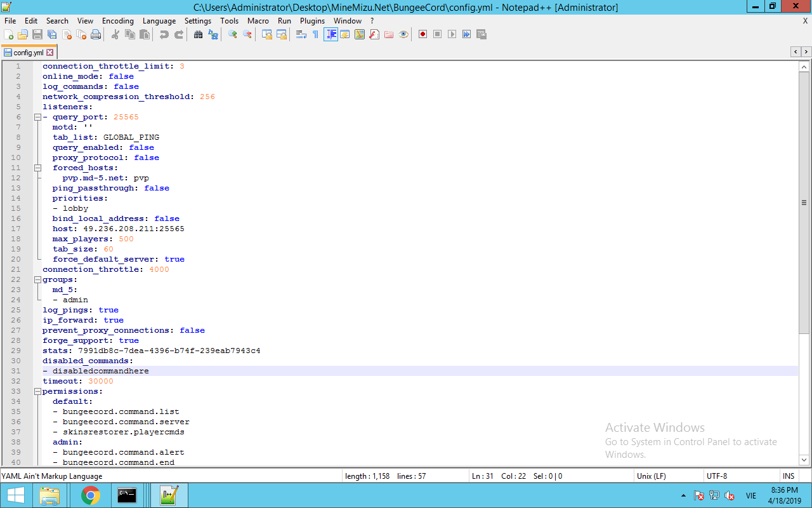Click the New file toolbar icon
This screenshot has height=508, width=812.
click(9, 34)
